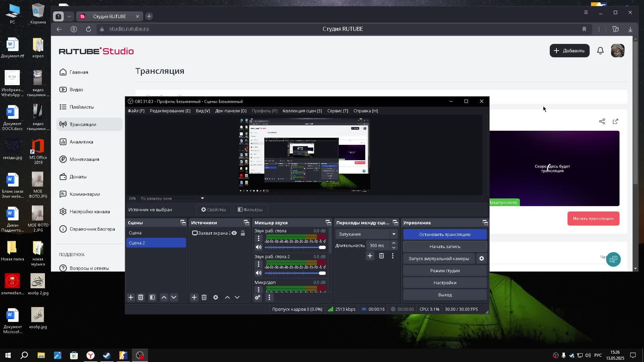This screenshot has width=644, height=362.
Task: Open the Сервис menu
Action: click(x=337, y=111)
